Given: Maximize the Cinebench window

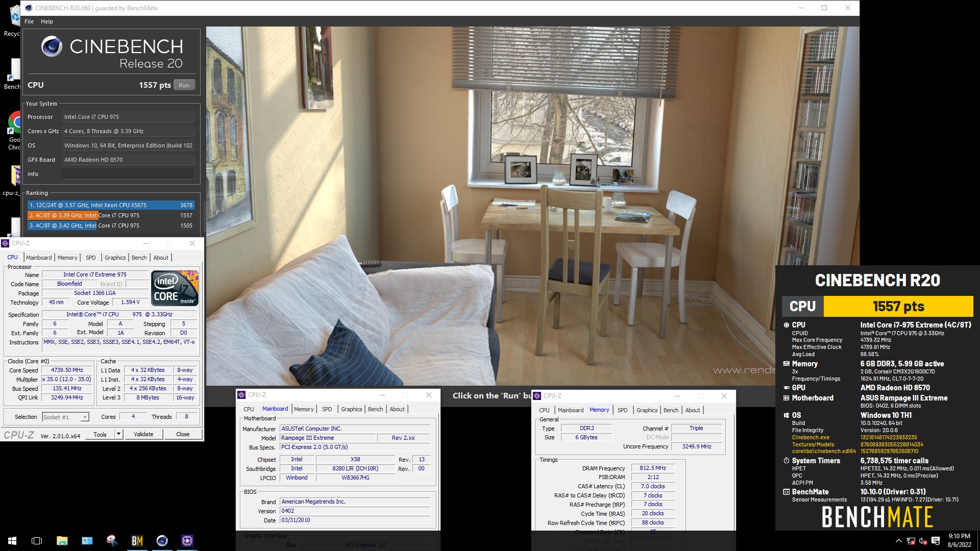Looking at the screenshot, I should [824, 8].
